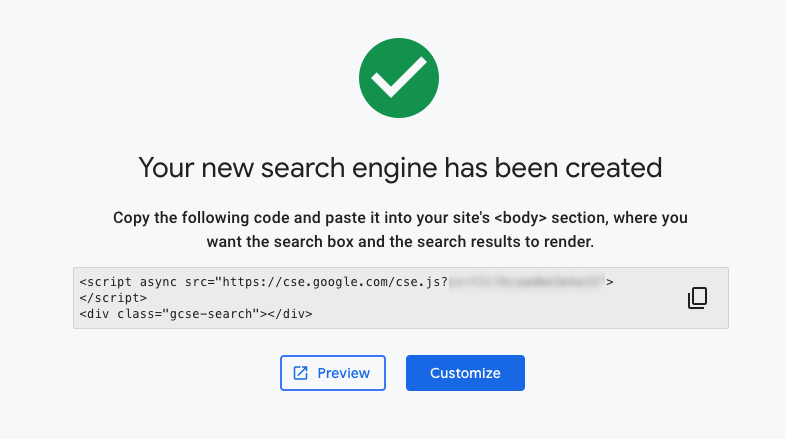Click the div class="gcse-search" line
Viewport: 786px width, 439px height.
(196, 314)
